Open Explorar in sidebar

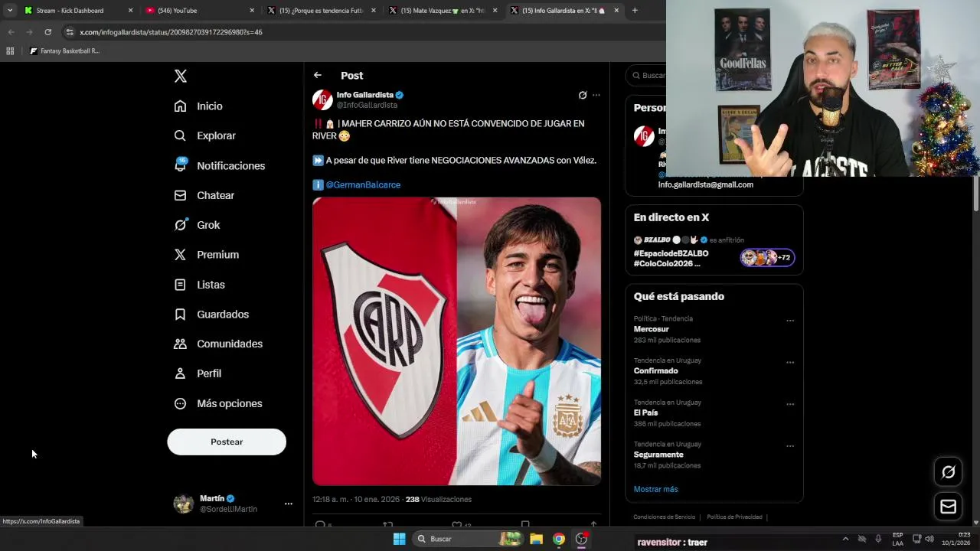pos(204,135)
